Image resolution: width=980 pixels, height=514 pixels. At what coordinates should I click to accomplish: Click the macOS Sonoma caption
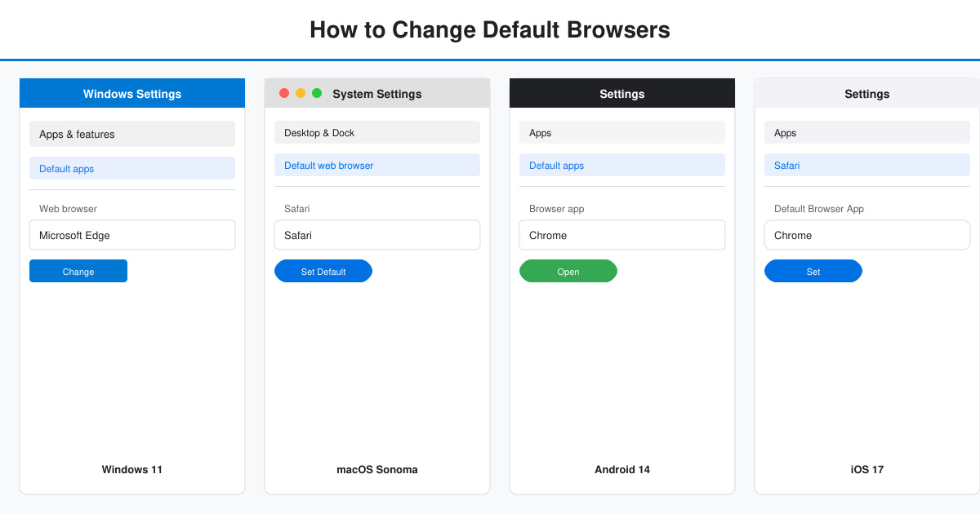click(377, 469)
